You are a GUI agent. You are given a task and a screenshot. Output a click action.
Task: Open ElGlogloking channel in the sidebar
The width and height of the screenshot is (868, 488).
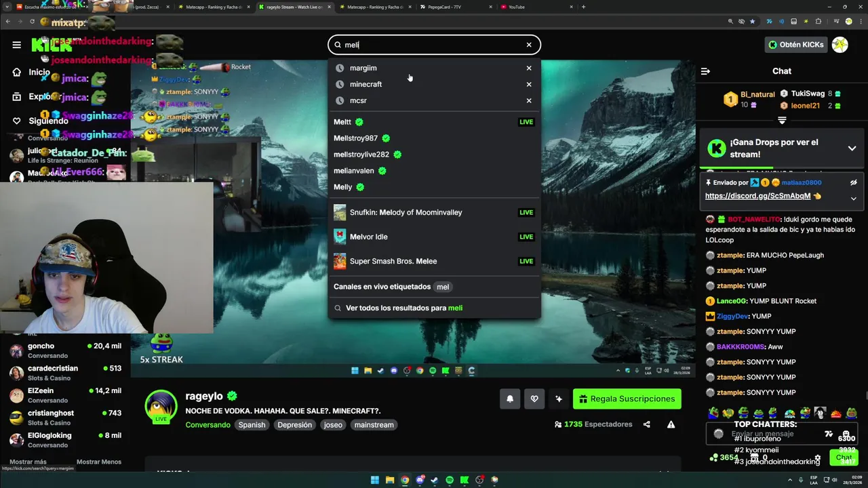(x=66, y=440)
